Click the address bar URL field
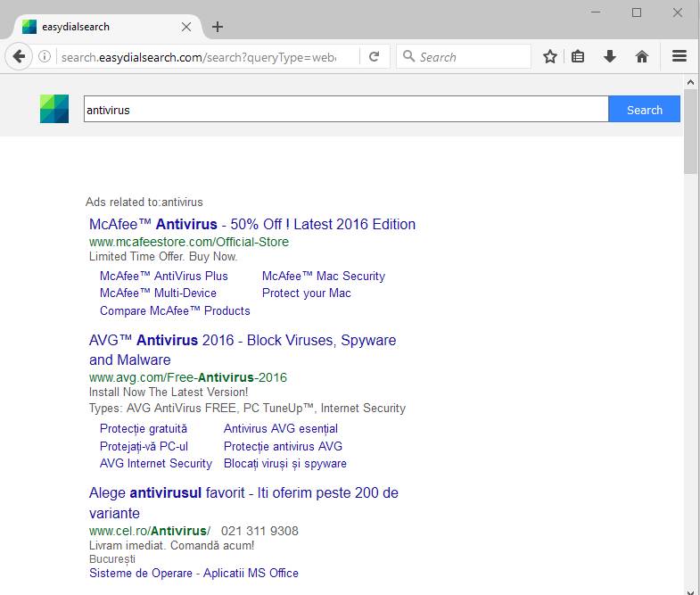The image size is (700, 595). (x=210, y=57)
